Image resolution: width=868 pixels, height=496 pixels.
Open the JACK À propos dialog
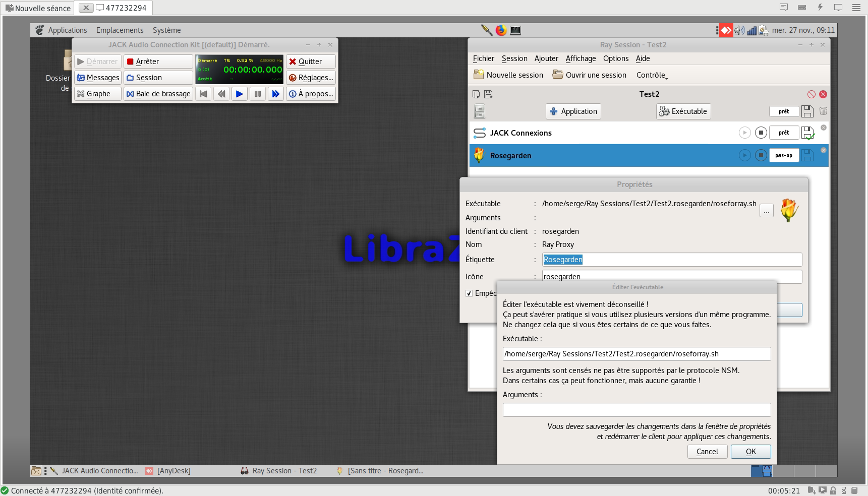click(x=311, y=94)
